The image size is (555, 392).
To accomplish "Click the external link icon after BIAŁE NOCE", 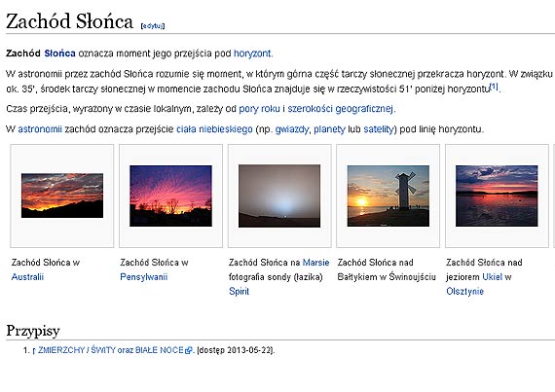I will [x=188, y=350].
